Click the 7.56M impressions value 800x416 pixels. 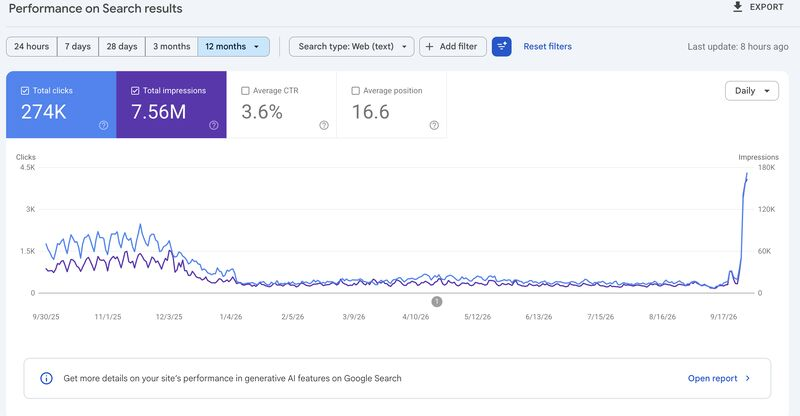[159, 112]
